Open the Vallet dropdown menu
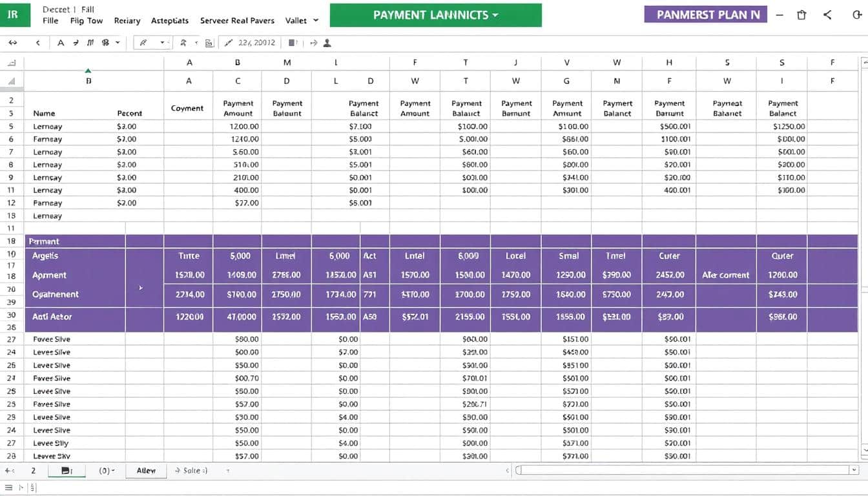Screen dimensions: 868x496 coord(302,21)
